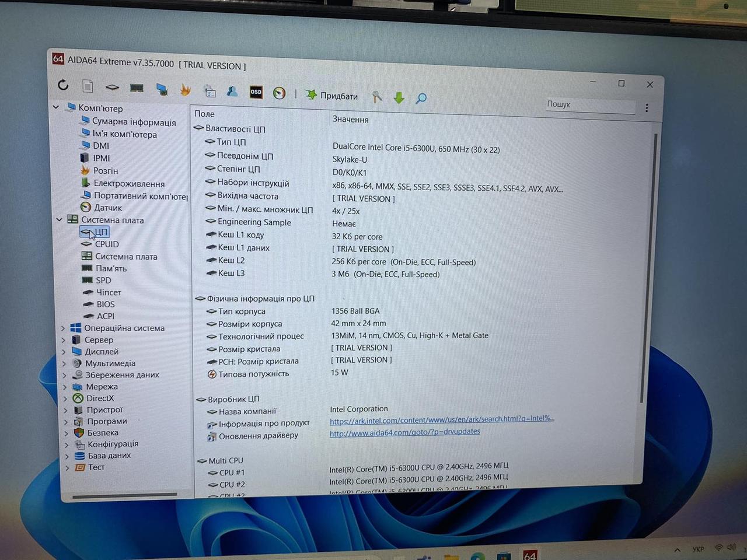Open the ACPI tree item
Image resolution: width=747 pixels, height=560 pixels.
coord(106,316)
